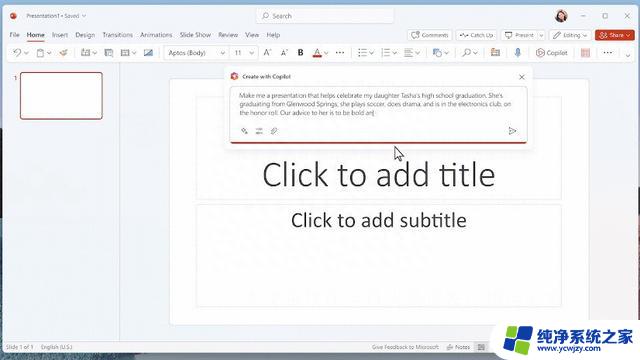This screenshot has width=640, height=360.
Task: Click the Dictate microphone icon
Action: [x=518, y=53]
